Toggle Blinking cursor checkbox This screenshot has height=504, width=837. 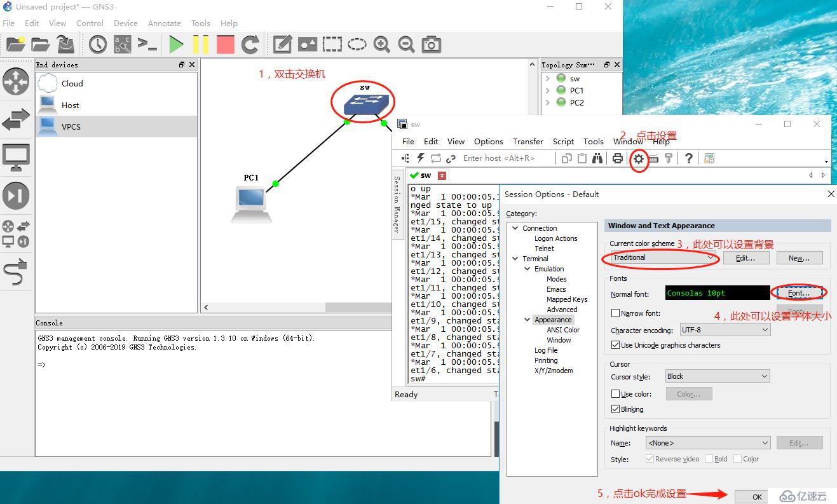[615, 409]
